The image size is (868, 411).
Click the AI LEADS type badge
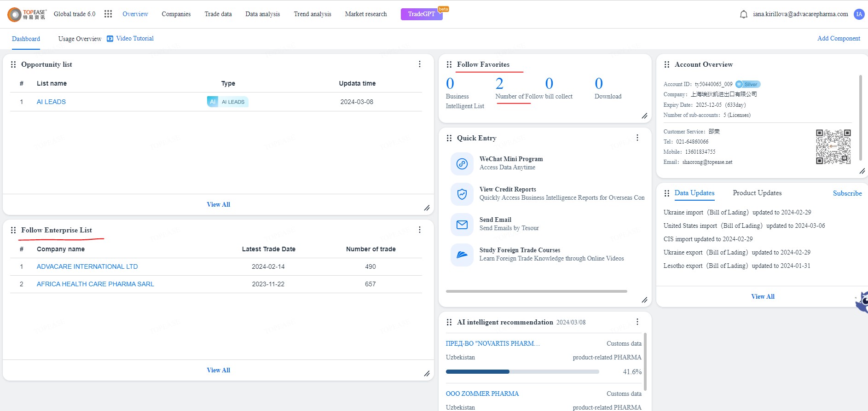[x=227, y=102]
